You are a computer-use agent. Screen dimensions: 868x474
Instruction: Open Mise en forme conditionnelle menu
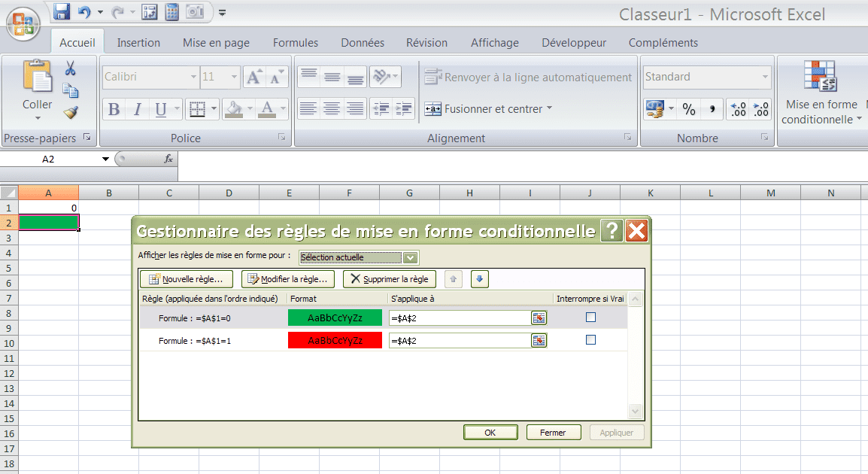(x=821, y=92)
